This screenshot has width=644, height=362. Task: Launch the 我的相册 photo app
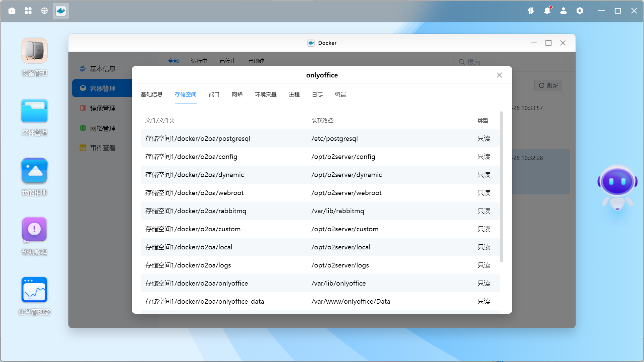(34, 171)
